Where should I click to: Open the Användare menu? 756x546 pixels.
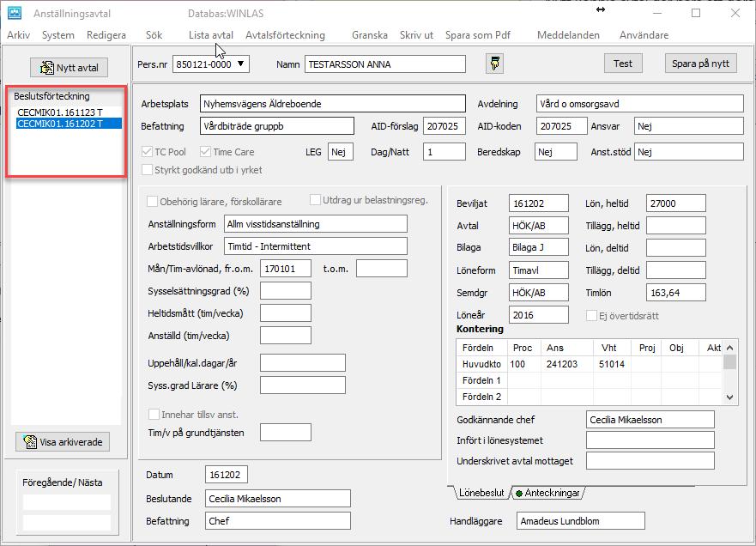[644, 35]
